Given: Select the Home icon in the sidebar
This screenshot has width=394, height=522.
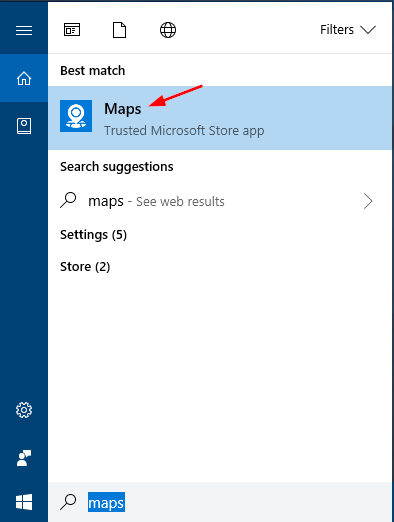Looking at the screenshot, I should [24, 79].
